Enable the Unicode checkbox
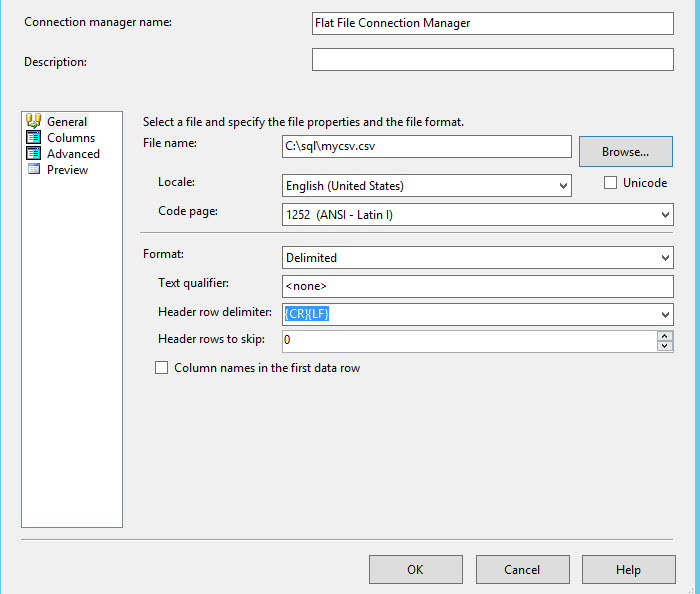 (611, 183)
